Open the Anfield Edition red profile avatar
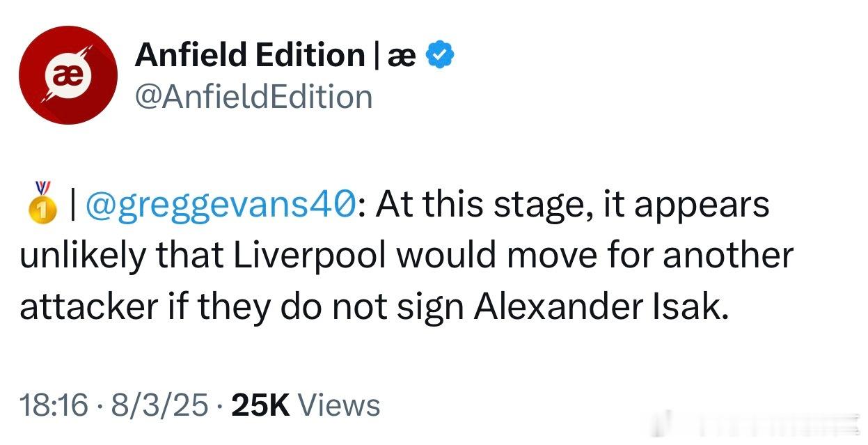The height and width of the screenshot is (445, 868). coord(68,75)
